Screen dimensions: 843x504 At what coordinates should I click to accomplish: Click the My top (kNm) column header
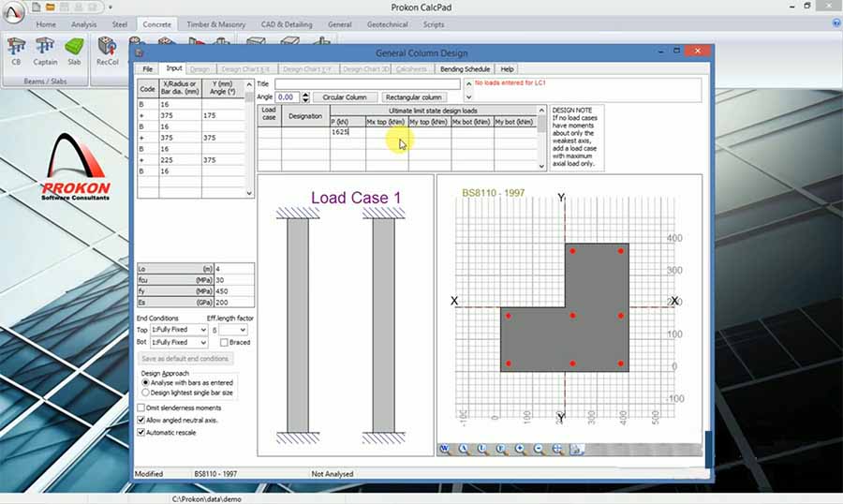[x=429, y=122]
